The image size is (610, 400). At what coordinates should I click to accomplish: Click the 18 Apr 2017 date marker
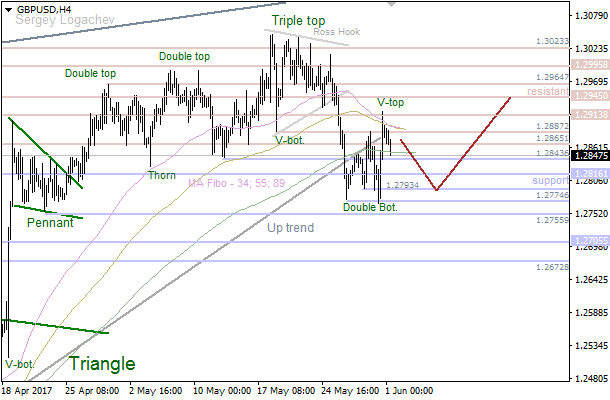coord(26,391)
